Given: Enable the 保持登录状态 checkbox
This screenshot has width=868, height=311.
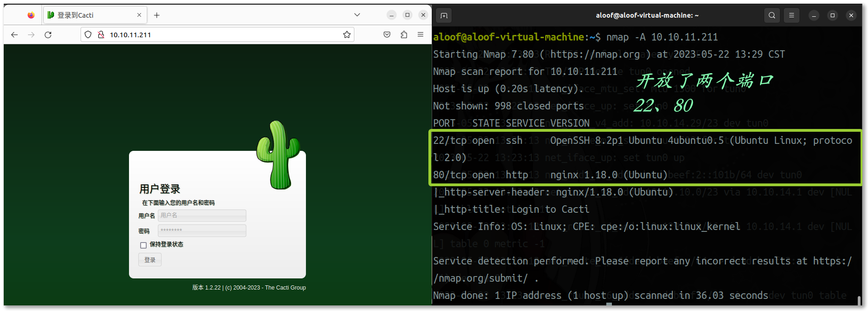Looking at the screenshot, I should (143, 245).
